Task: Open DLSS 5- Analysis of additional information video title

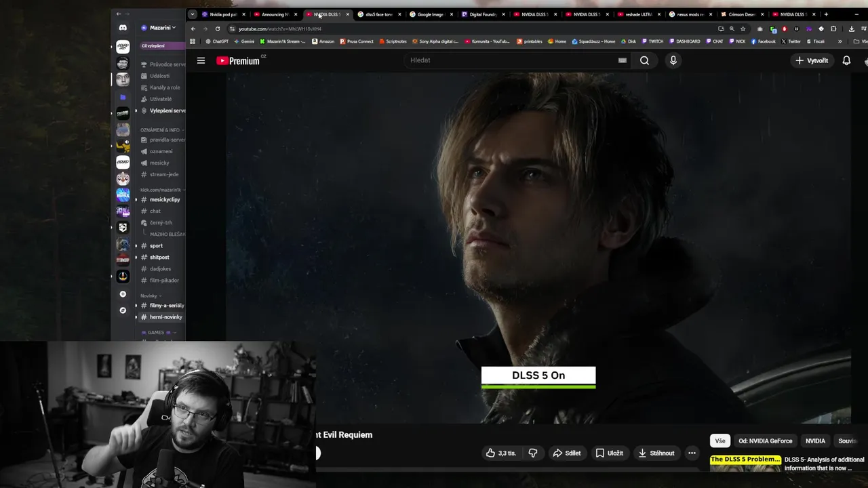Action: pos(825,464)
